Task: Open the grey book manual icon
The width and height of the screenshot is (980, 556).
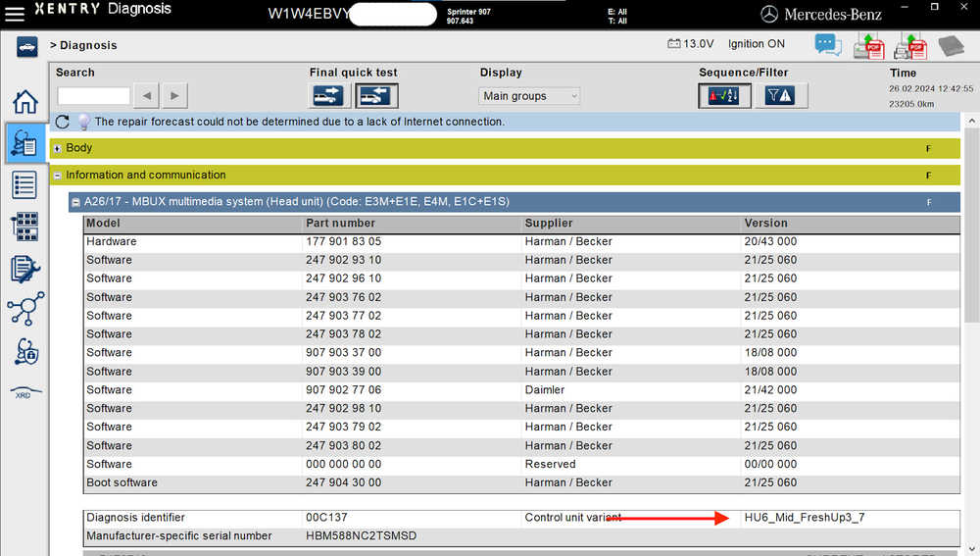Action: coord(952,46)
